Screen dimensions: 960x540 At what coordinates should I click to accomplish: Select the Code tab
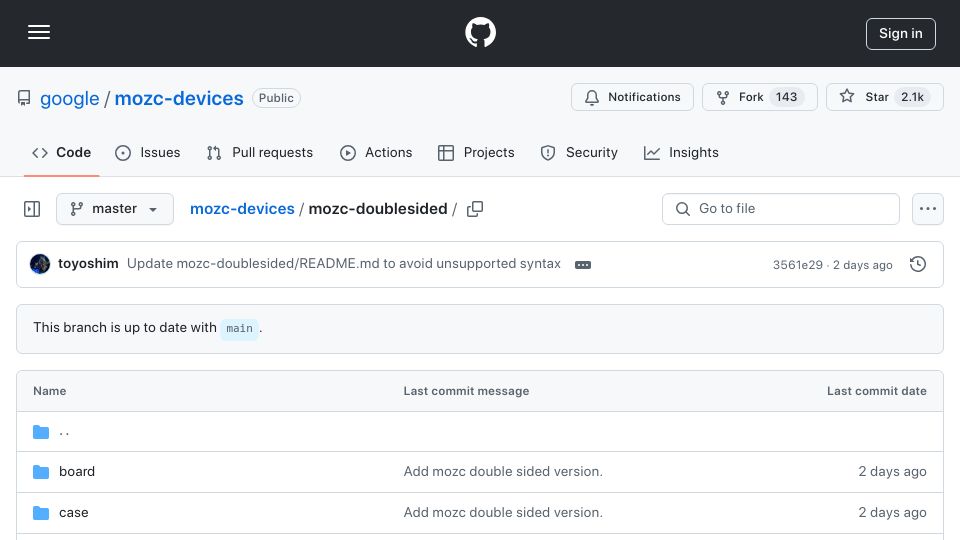pos(61,152)
